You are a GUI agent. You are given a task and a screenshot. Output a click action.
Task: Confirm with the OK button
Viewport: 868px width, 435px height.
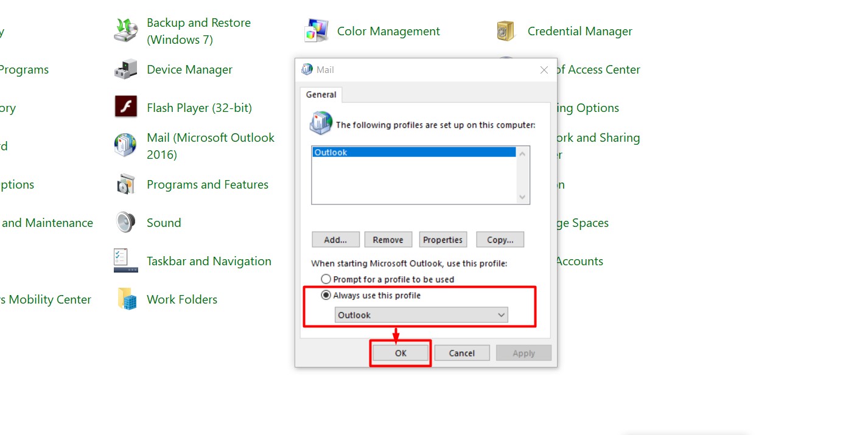coord(401,353)
